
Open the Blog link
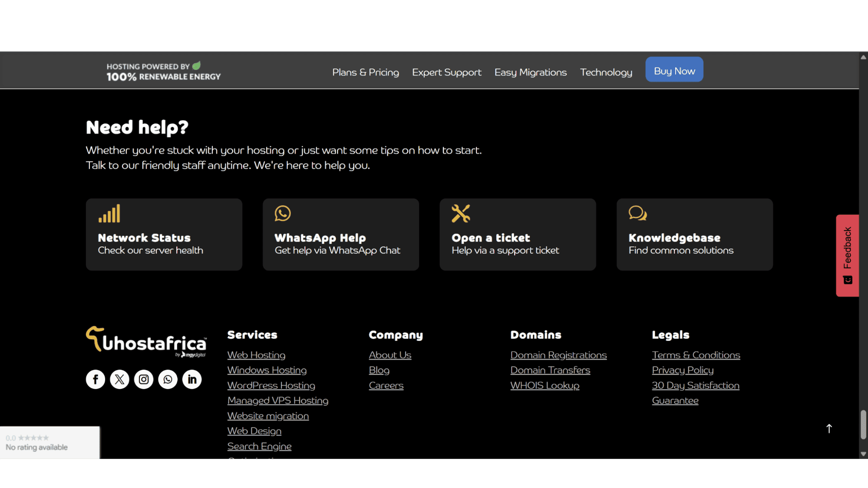(379, 370)
